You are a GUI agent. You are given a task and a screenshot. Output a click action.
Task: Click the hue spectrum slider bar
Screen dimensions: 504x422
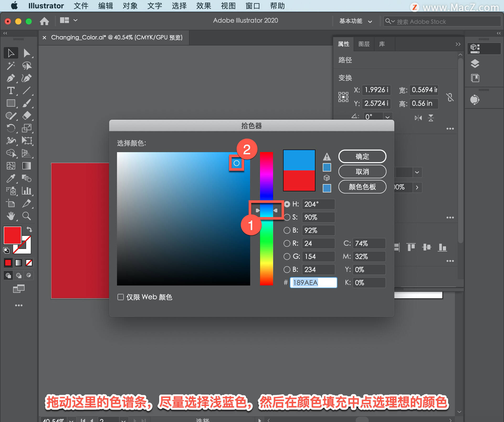coord(266,219)
